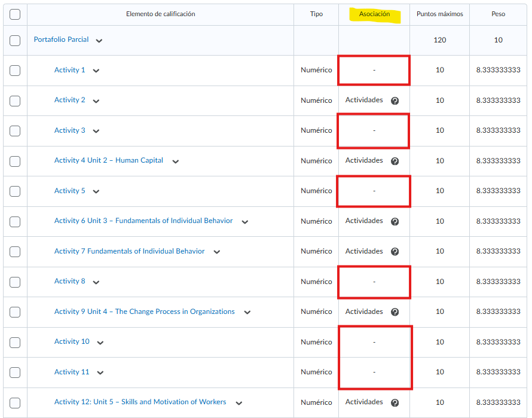This screenshot has height=418, width=532.
Task: Click question mark icon for Activity 9
Action: click(x=395, y=312)
